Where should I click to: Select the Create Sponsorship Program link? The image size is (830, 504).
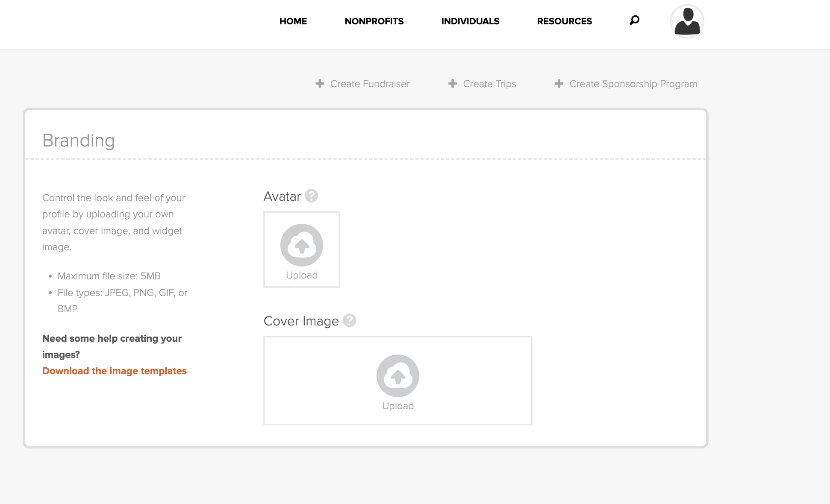[633, 84]
